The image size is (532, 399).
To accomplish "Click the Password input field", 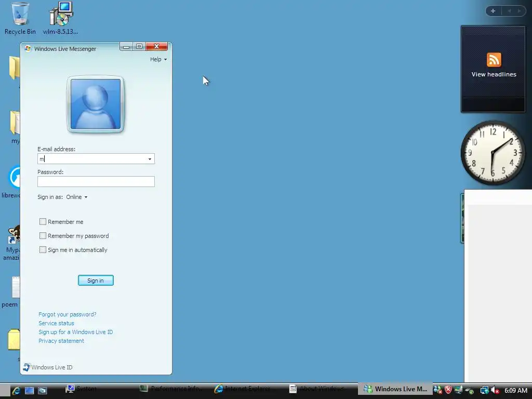I will click(96, 181).
